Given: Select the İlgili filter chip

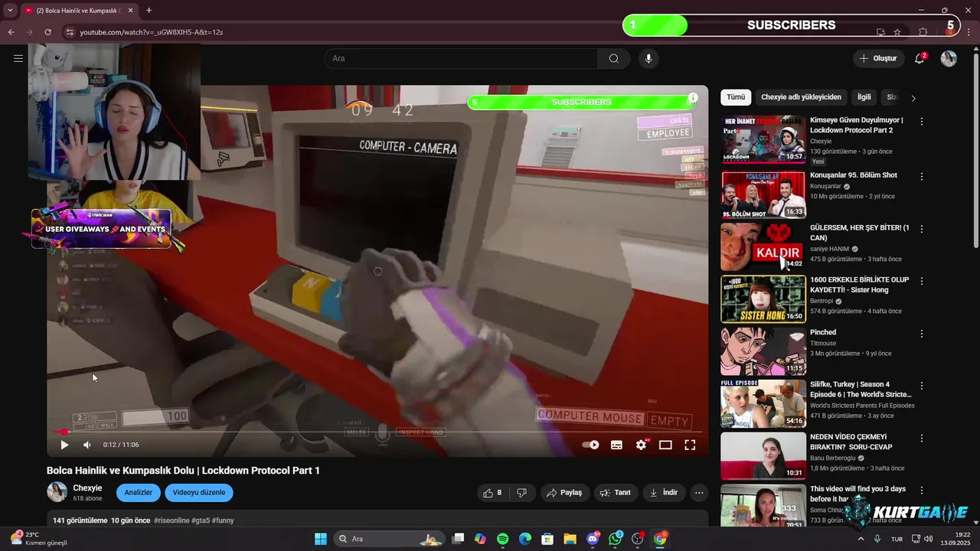Looking at the screenshot, I should tap(864, 97).
